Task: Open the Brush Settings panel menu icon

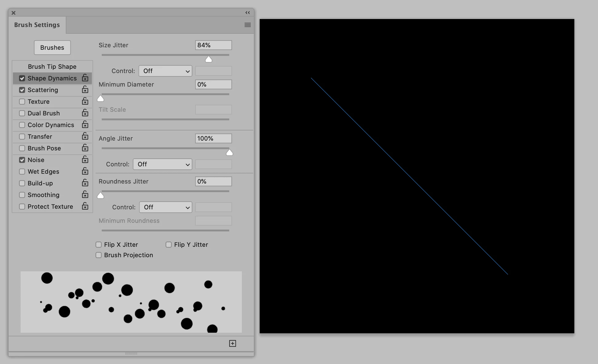Action: coord(247,25)
